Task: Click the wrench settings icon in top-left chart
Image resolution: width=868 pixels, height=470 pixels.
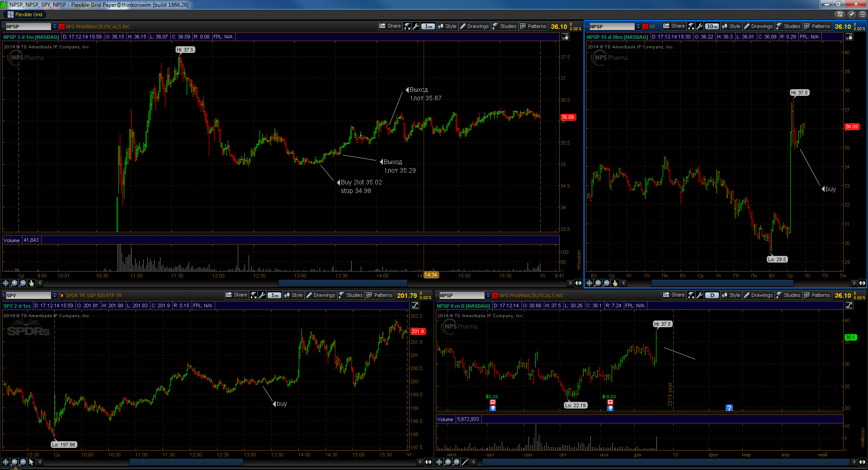Action: tap(416, 26)
